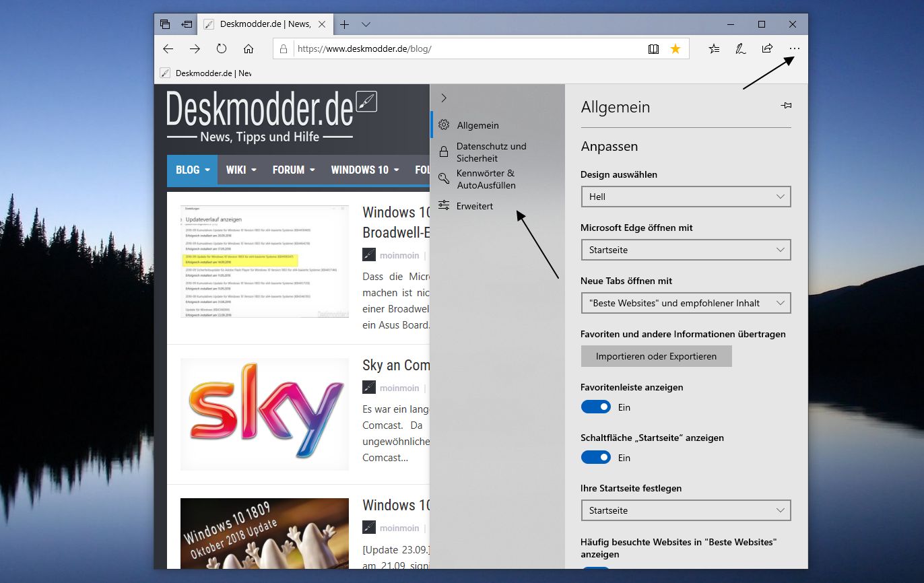The width and height of the screenshot is (924, 583).
Task: Pin the settings pane open
Action: point(785,106)
